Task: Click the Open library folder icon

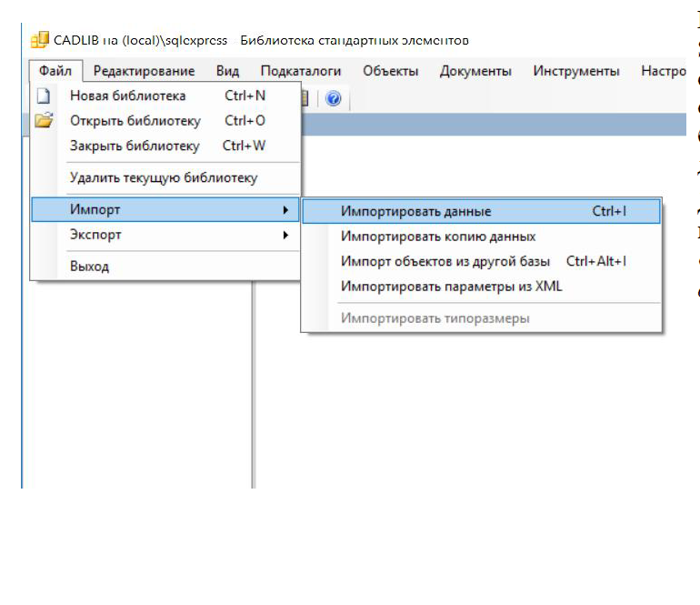Action: click(44, 120)
